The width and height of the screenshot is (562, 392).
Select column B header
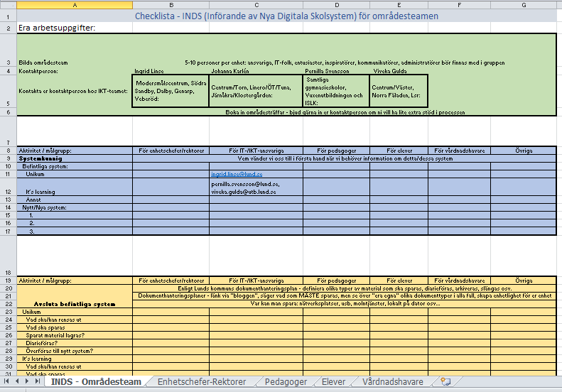click(x=171, y=5)
